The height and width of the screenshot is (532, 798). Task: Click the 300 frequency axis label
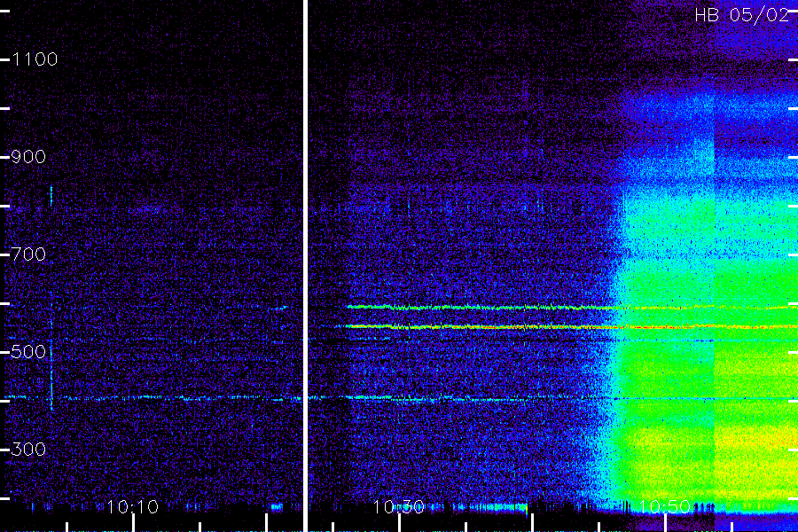pyautogui.click(x=28, y=449)
